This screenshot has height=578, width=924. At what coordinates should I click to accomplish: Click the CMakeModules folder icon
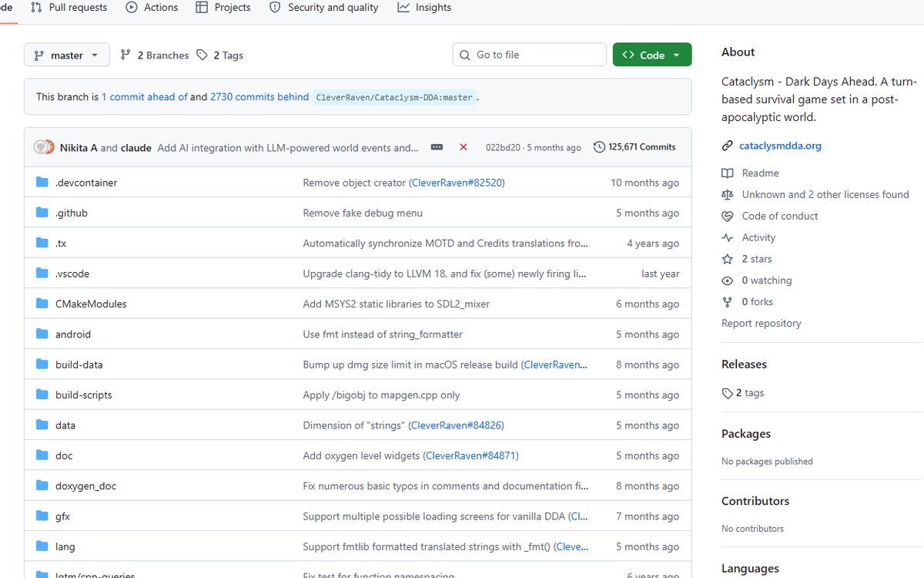pyautogui.click(x=42, y=304)
